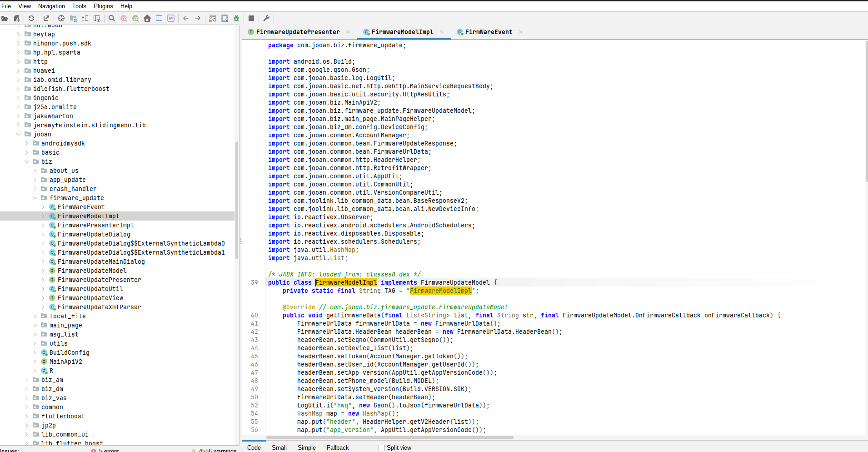Screen dimensions: 868x452
Task: Select MainApiV2 in the tree
Action: [65, 362]
